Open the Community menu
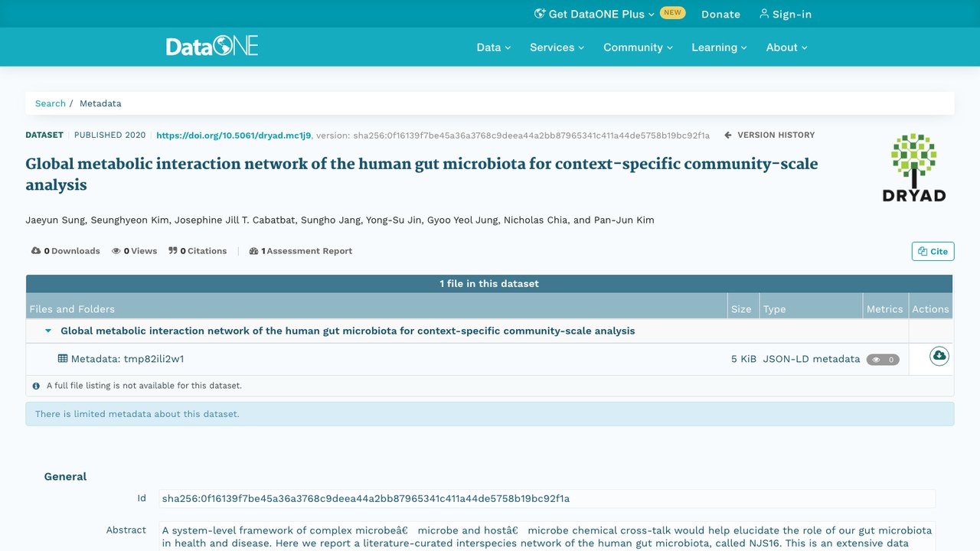This screenshot has width=980, height=551. pos(638,47)
